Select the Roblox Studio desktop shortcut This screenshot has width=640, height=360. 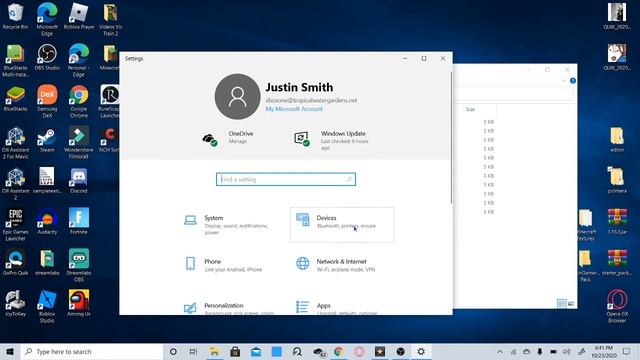click(47, 306)
